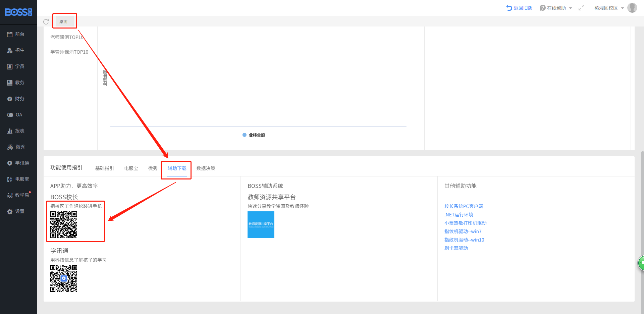Click 快速分享教学资源及教师经验 text

(278, 206)
